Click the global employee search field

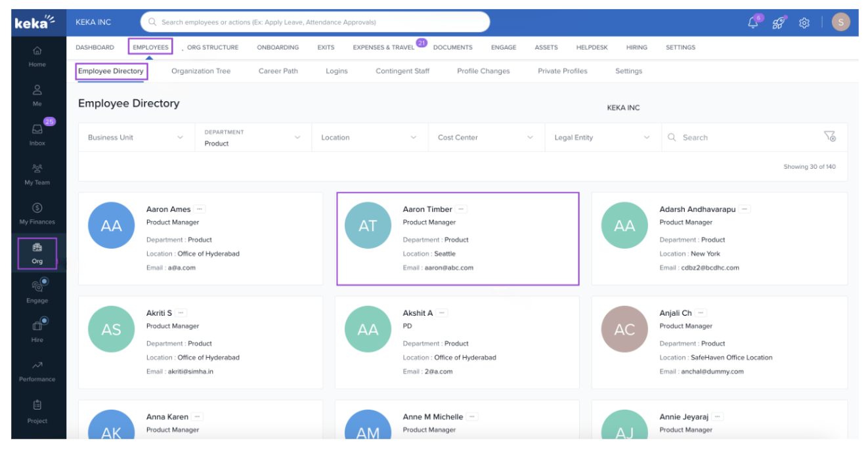tap(315, 22)
